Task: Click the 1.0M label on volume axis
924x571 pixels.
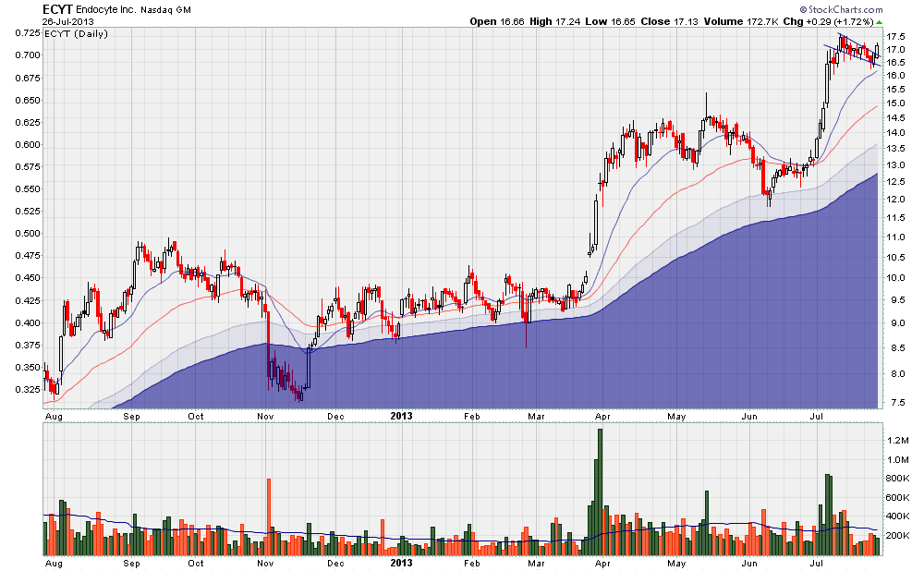Action: tap(898, 459)
